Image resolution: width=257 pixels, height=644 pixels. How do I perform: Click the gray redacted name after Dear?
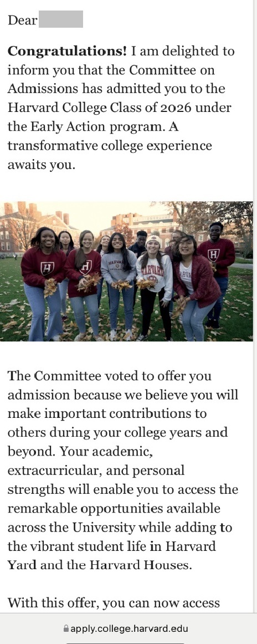tap(61, 19)
